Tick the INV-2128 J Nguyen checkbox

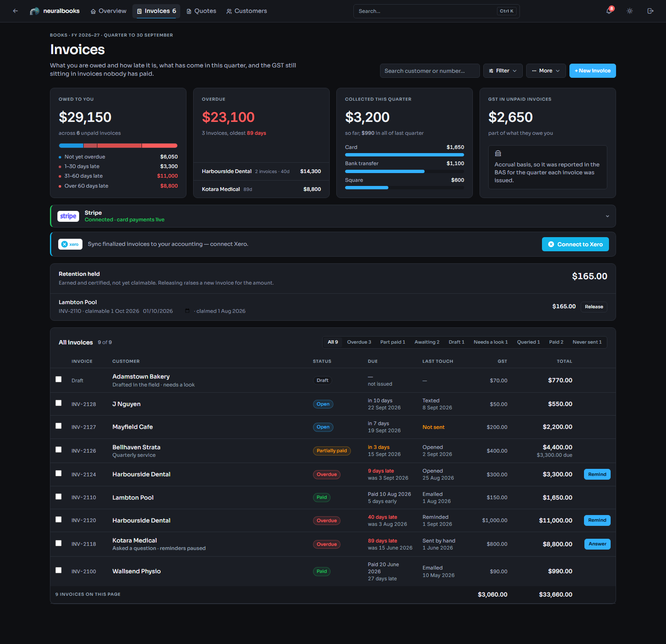pos(59,403)
